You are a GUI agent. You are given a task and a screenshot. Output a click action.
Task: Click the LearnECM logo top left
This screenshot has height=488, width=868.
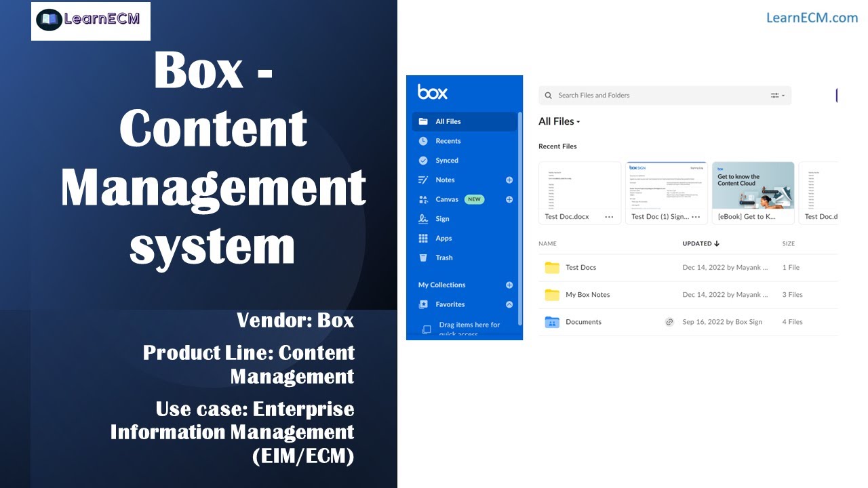click(91, 20)
